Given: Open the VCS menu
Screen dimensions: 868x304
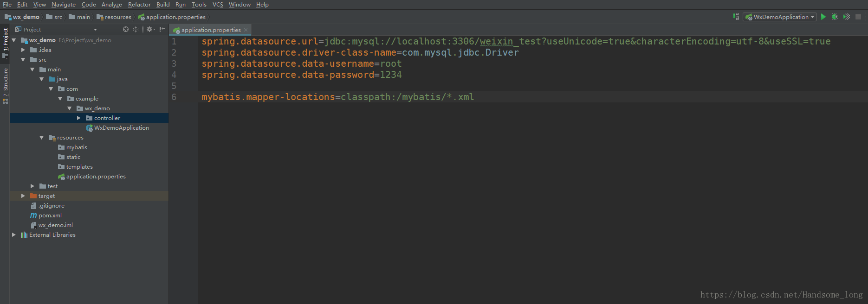Looking at the screenshot, I should click(218, 5).
